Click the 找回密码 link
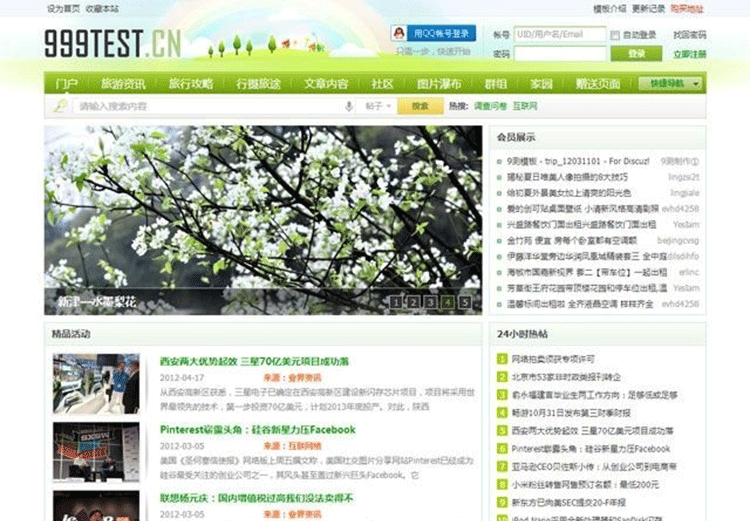Screen dimensions: 750x521 click(689, 35)
